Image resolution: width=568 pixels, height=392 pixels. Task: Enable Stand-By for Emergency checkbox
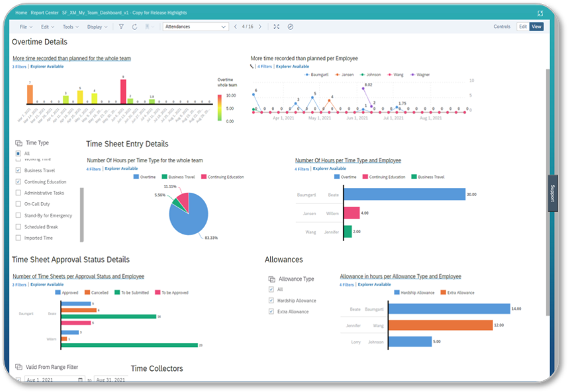point(18,215)
